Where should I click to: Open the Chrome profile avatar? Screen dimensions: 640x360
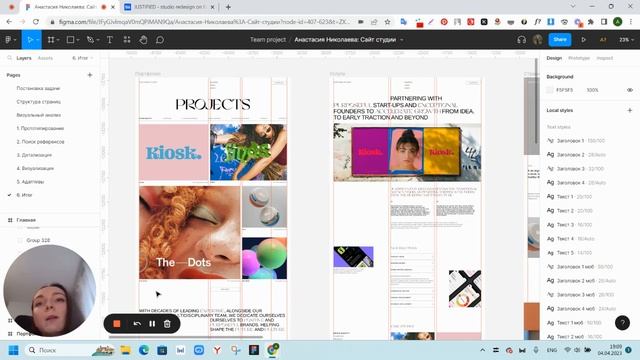tap(618, 22)
